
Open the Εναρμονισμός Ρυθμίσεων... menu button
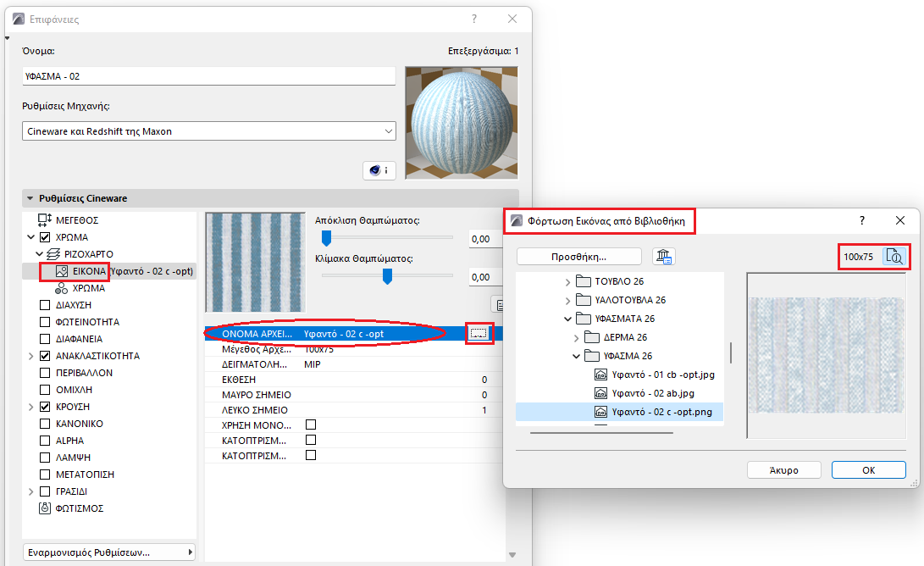point(109,552)
